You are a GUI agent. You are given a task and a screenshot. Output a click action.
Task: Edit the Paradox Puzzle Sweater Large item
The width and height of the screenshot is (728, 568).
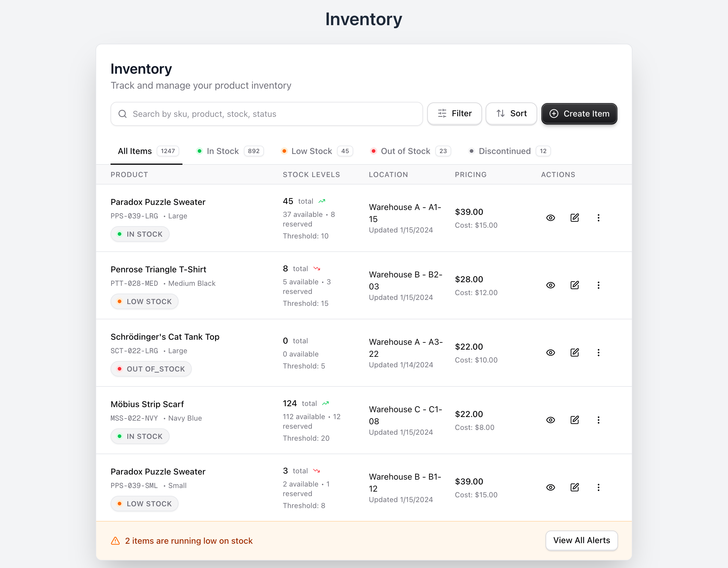(x=574, y=218)
